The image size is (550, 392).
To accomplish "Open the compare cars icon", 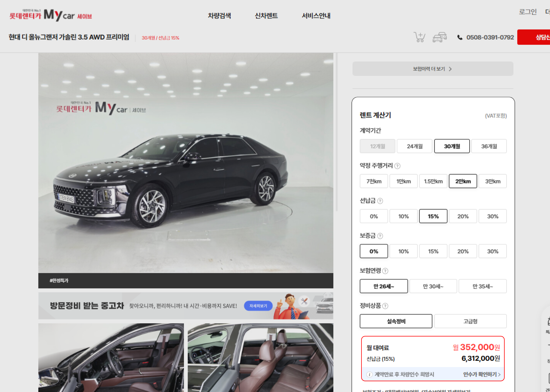I will point(439,37).
